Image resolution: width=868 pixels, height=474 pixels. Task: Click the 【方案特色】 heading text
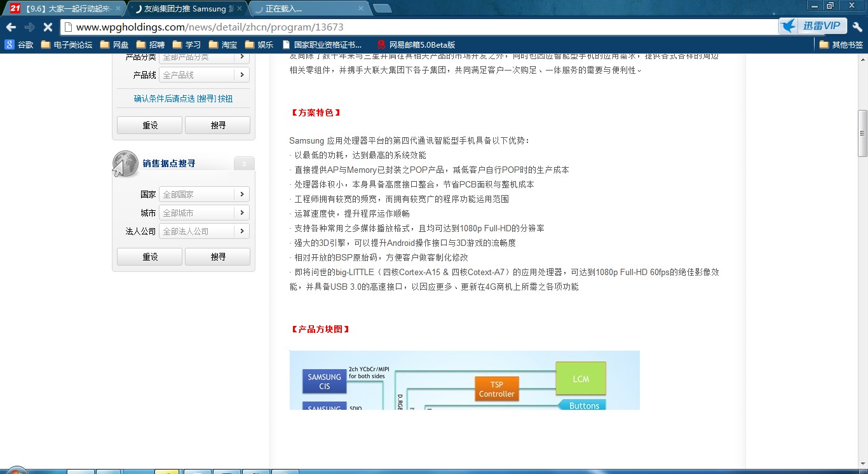click(x=316, y=112)
